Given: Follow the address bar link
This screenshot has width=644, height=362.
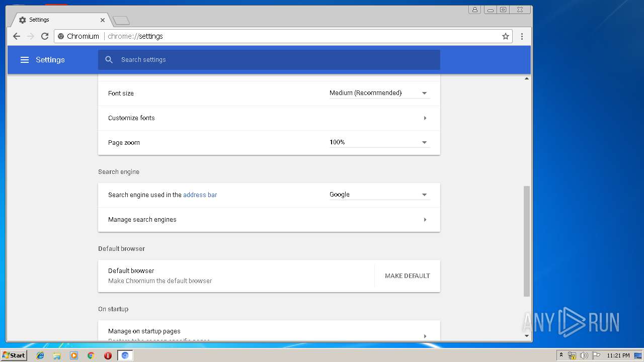Looking at the screenshot, I should tap(200, 195).
